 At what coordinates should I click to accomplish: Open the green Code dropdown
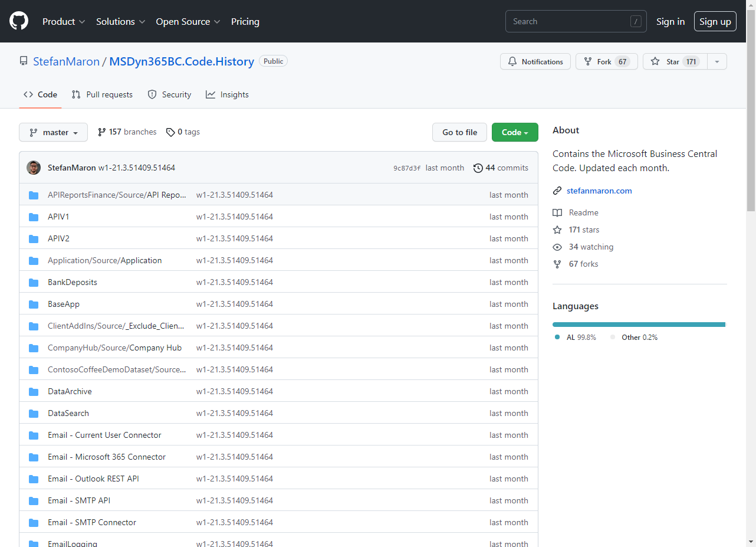pos(514,132)
